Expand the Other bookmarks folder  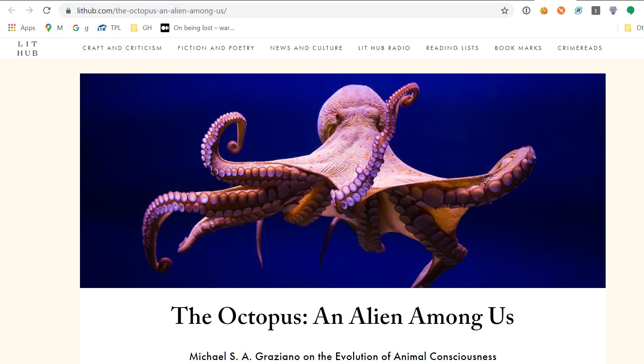pyautogui.click(x=634, y=28)
